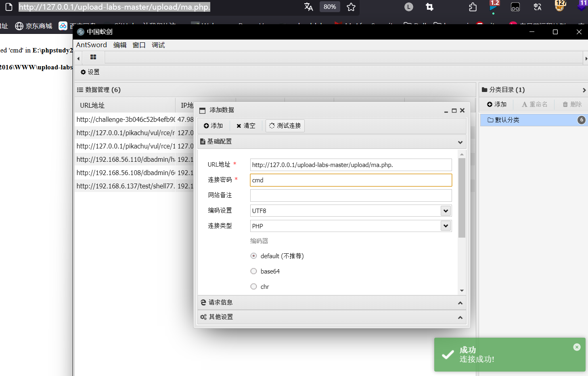The image size is (588, 376).
Task: Click the dialog form scrollbar thumb
Action: 462,198
